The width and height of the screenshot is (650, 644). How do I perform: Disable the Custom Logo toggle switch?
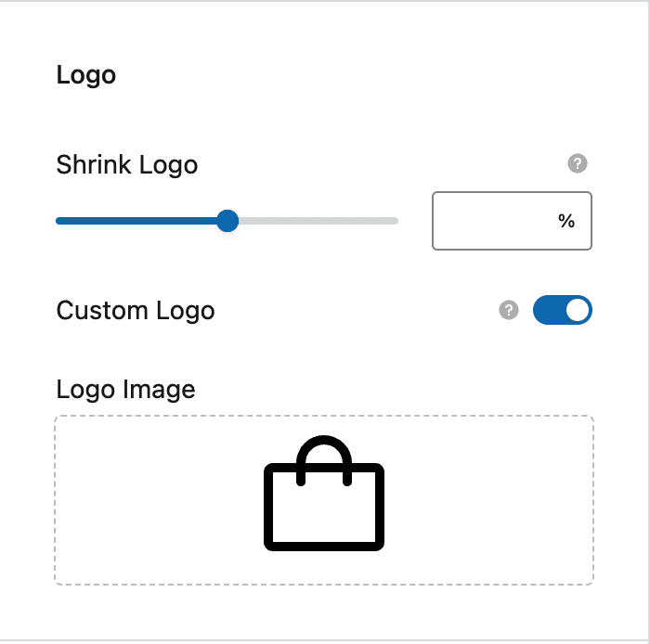point(562,310)
